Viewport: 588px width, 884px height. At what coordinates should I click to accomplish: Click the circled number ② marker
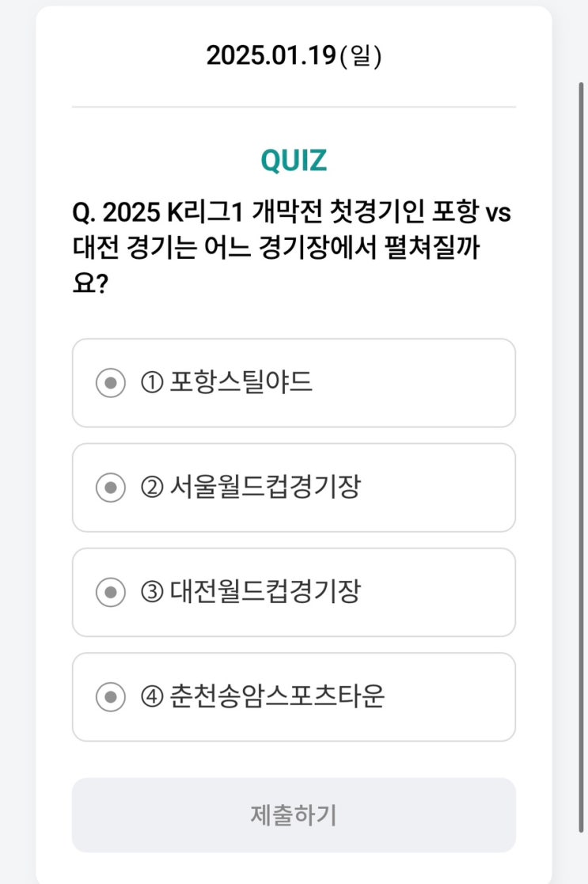click(152, 488)
